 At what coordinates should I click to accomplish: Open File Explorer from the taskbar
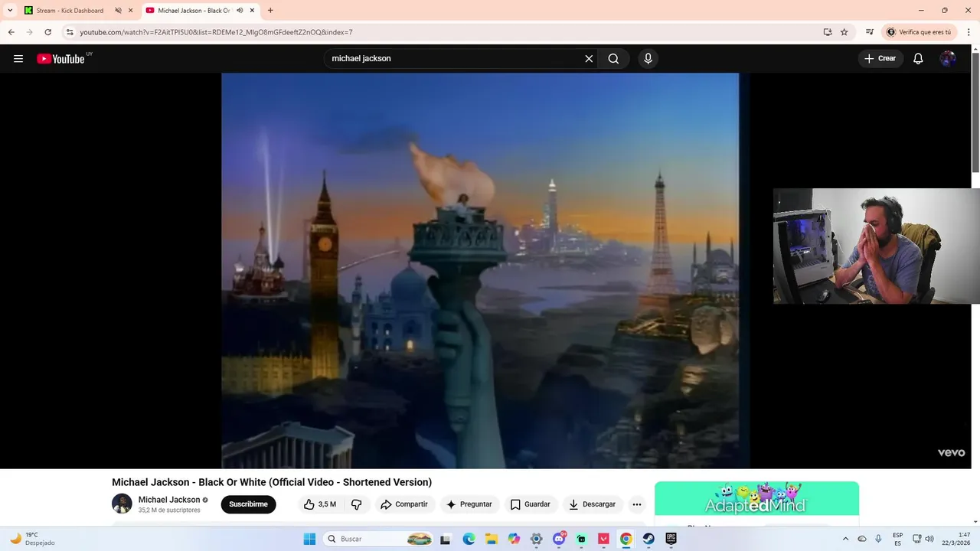click(x=492, y=539)
